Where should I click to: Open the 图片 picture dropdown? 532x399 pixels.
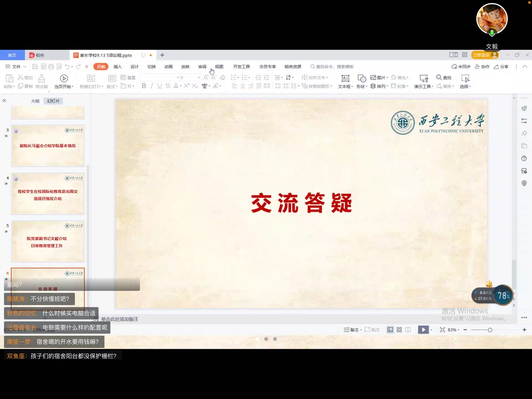pyautogui.click(x=379, y=78)
